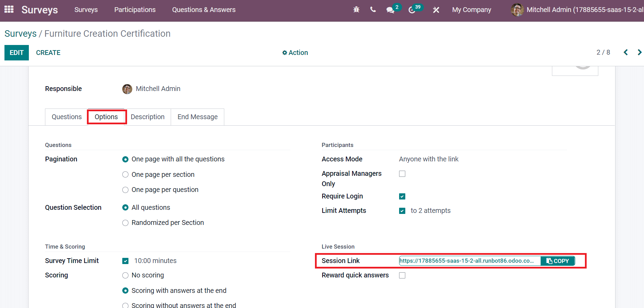Open Mitchell Admin user menu
This screenshot has width=644, height=308.
[577, 10]
